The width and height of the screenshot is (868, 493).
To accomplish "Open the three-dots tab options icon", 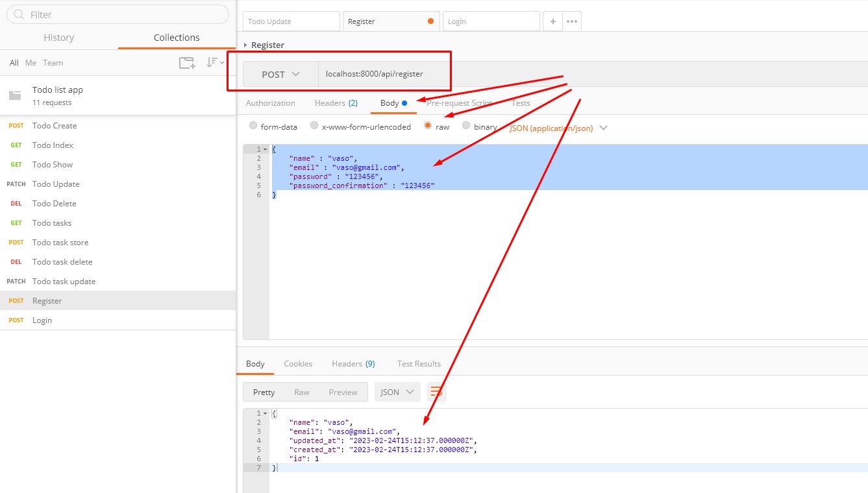I will click(572, 21).
